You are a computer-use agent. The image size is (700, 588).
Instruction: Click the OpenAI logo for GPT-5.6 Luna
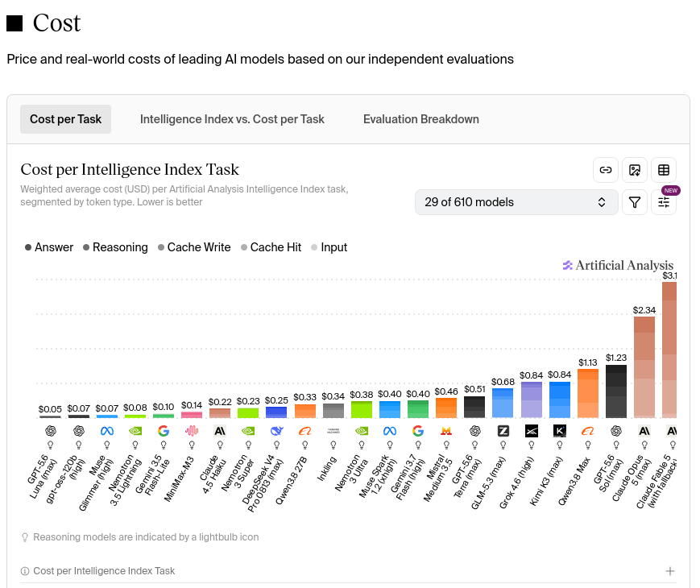pos(51,431)
